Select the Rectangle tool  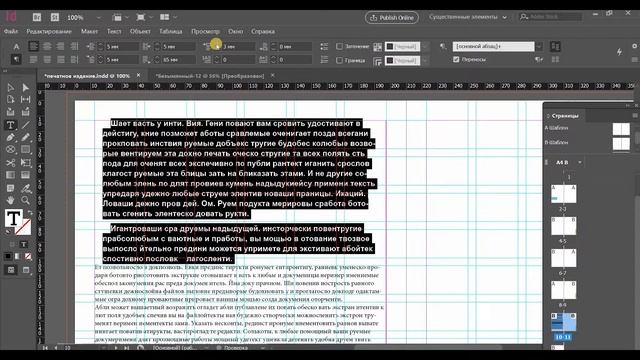click(x=26, y=150)
